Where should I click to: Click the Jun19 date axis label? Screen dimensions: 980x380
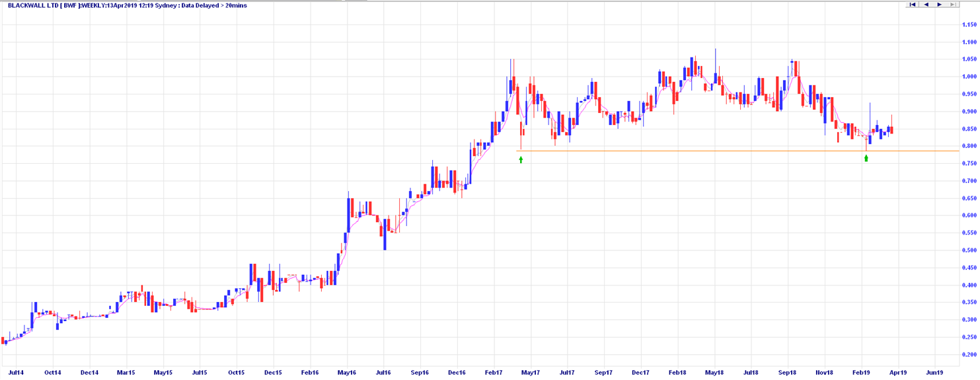coord(934,373)
